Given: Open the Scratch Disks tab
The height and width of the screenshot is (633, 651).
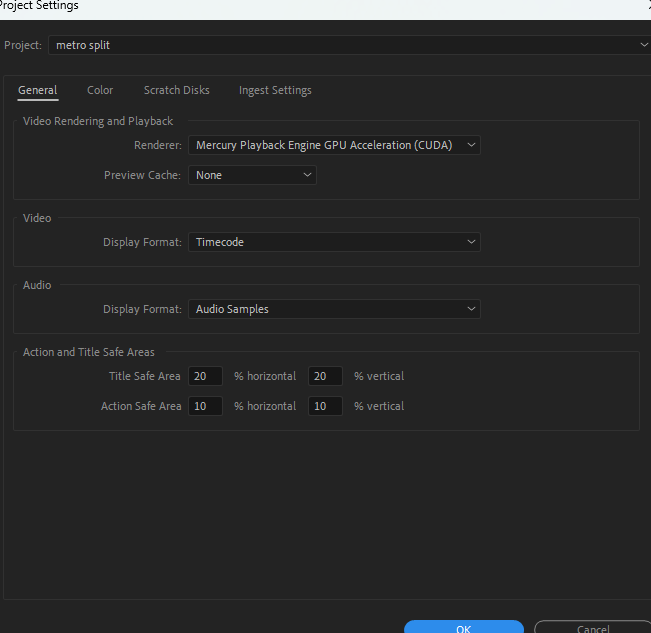Looking at the screenshot, I should click(176, 90).
